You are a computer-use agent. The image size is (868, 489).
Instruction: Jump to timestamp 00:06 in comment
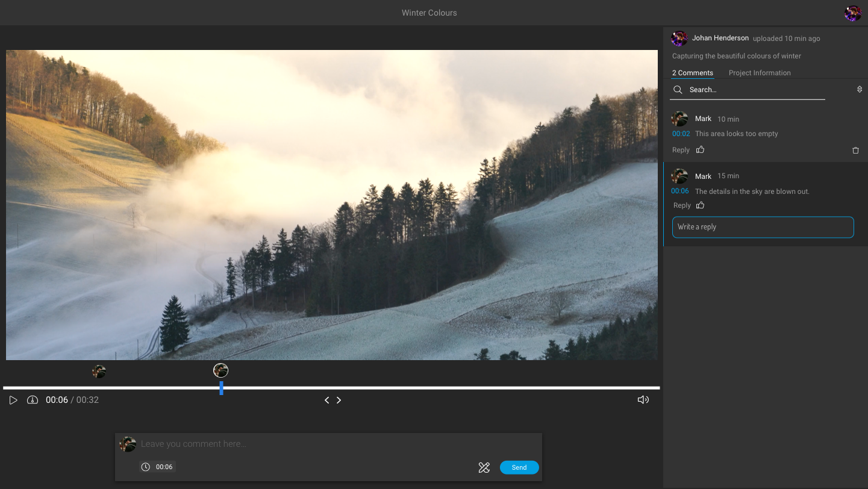point(680,191)
